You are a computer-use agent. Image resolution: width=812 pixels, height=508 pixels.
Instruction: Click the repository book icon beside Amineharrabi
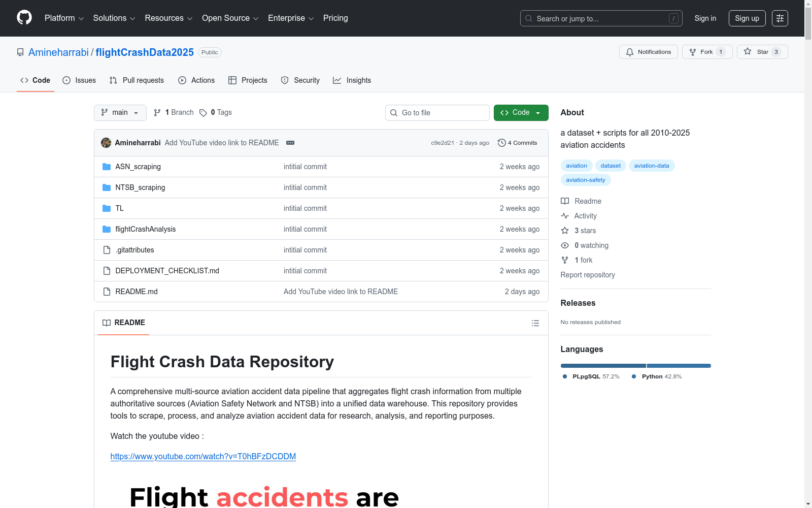(x=20, y=52)
